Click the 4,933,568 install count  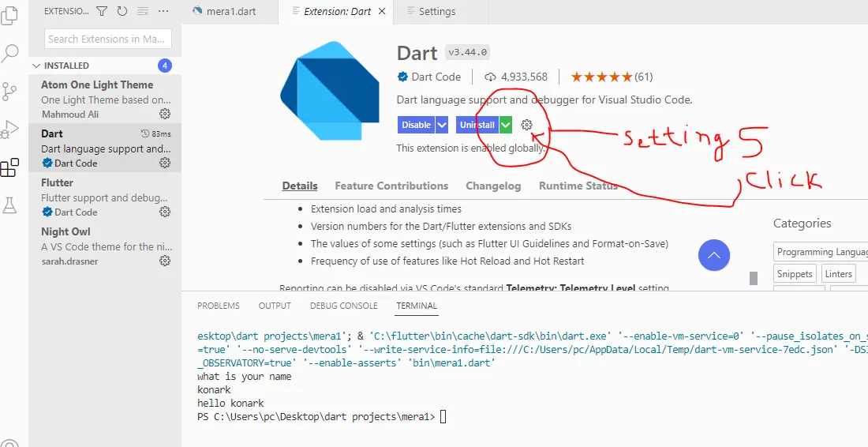[x=516, y=77]
